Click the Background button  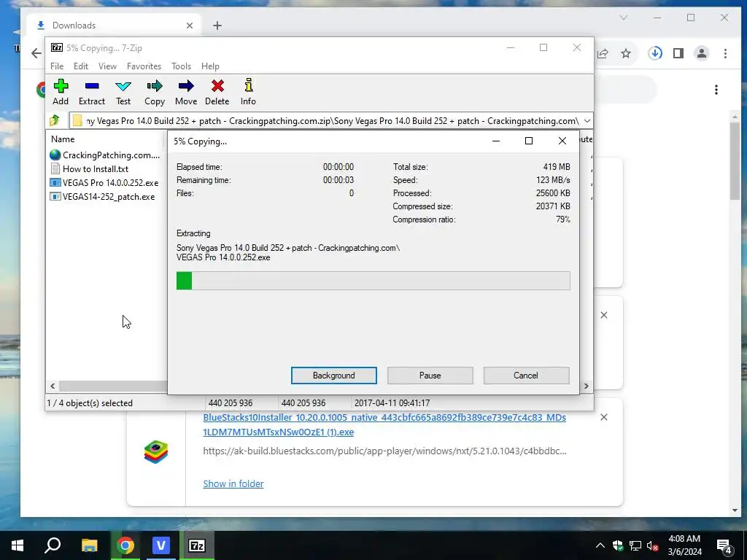(334, 376)
